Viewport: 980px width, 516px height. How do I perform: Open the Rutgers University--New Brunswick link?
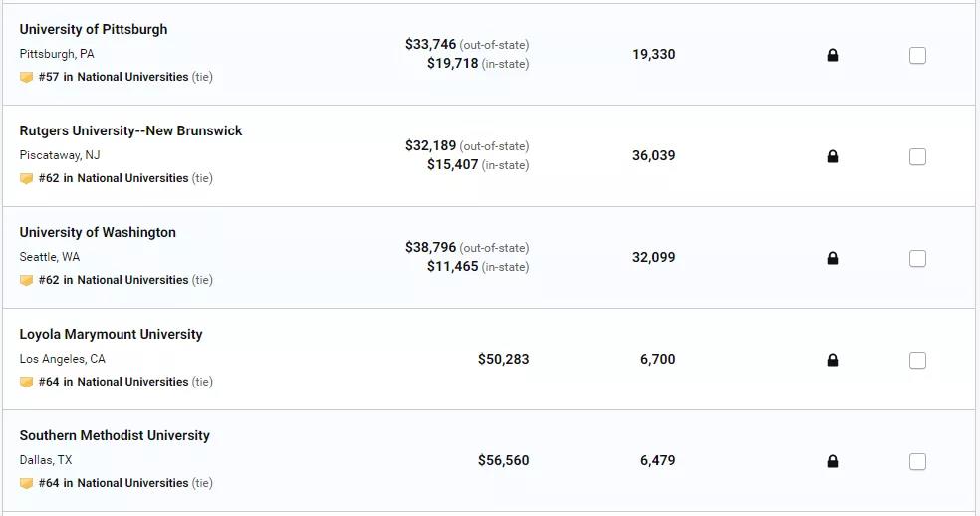[x=130, y=130]
